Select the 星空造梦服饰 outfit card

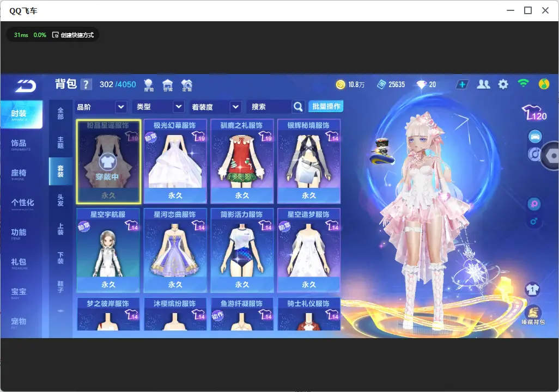click(309, 250)
